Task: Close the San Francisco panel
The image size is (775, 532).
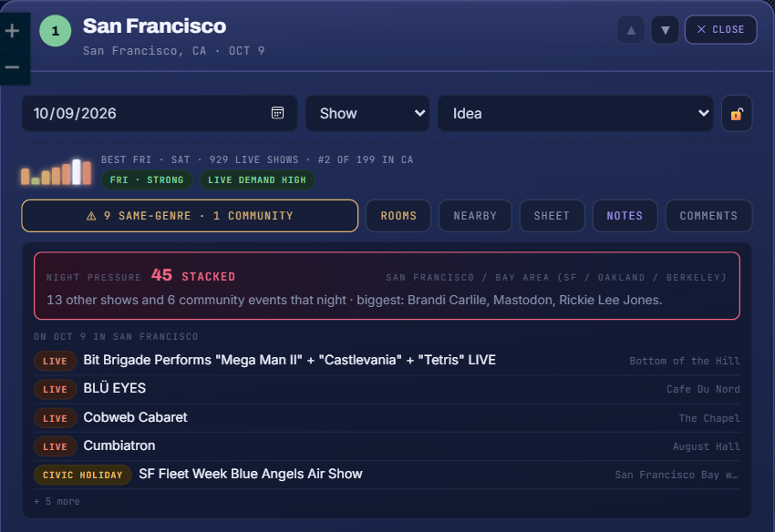Action: 720,30
